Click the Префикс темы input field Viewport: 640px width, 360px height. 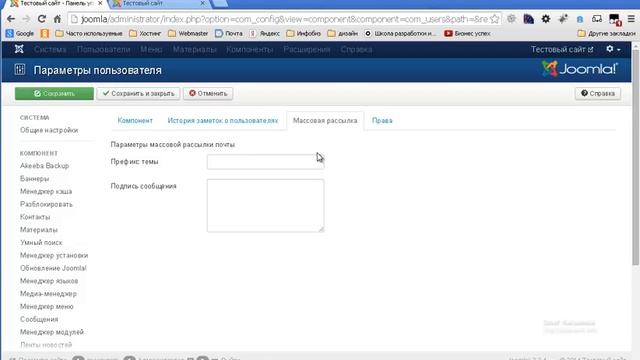(x=266, y=162)
